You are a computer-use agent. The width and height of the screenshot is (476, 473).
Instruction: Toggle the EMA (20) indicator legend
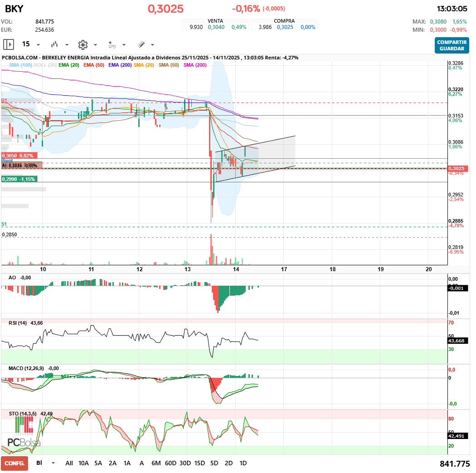[69, 65]
